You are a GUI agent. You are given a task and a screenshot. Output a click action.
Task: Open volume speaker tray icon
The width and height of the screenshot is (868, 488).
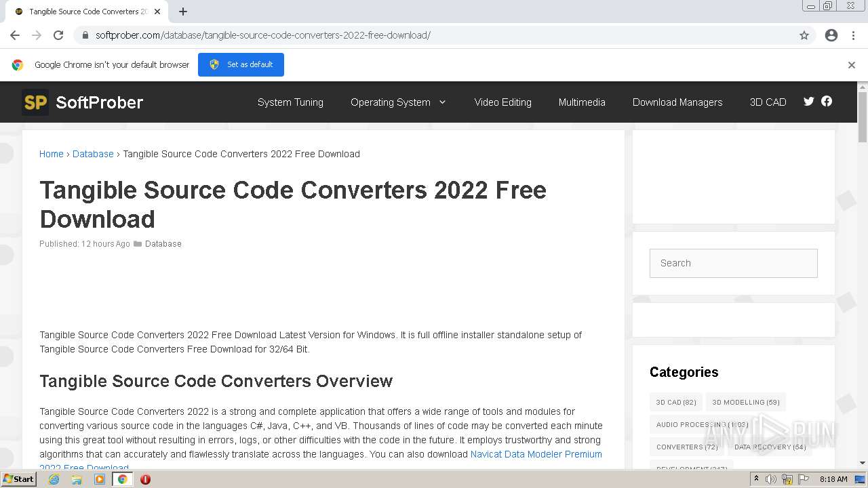point(771,479)
